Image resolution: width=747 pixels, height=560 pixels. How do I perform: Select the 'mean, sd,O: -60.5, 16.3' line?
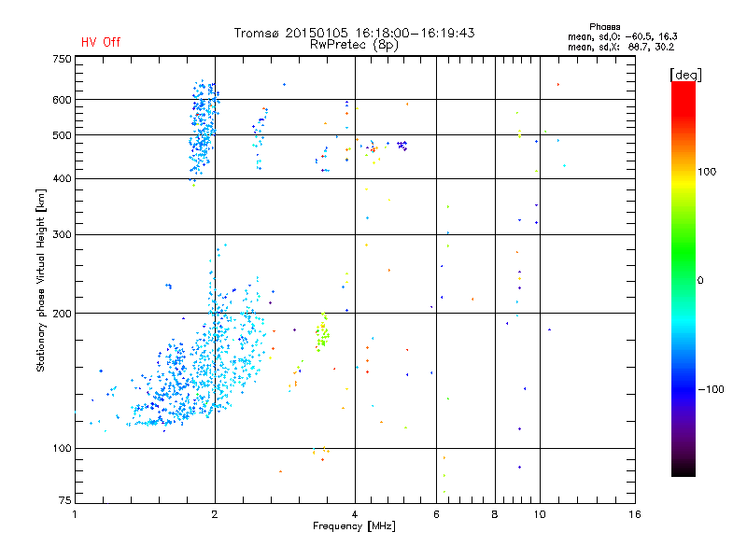(622, 36)
